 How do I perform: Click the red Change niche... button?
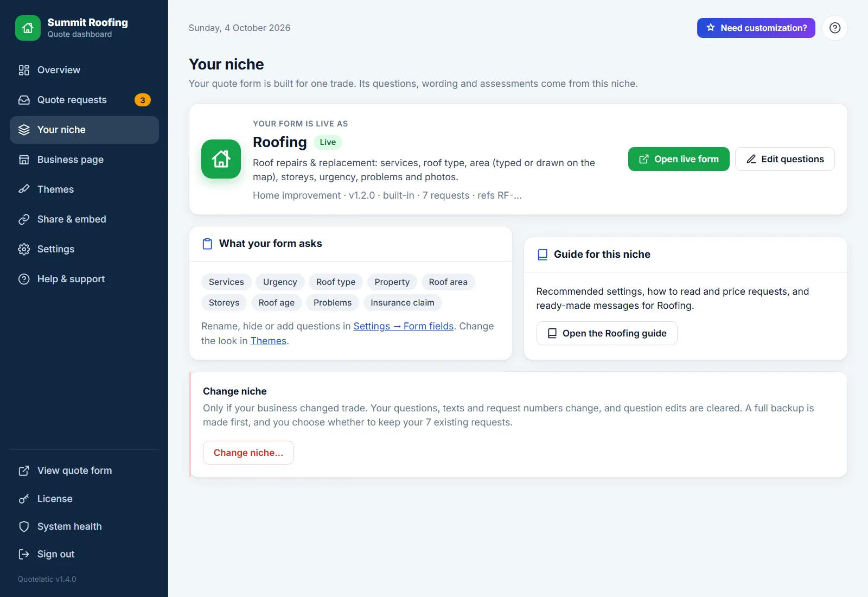point(248,453)
